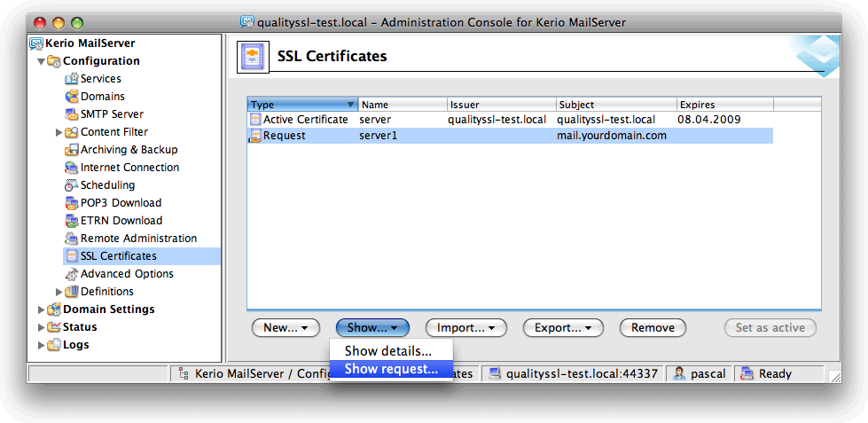
Task: Select the Scheduling label
Action: 107,185
